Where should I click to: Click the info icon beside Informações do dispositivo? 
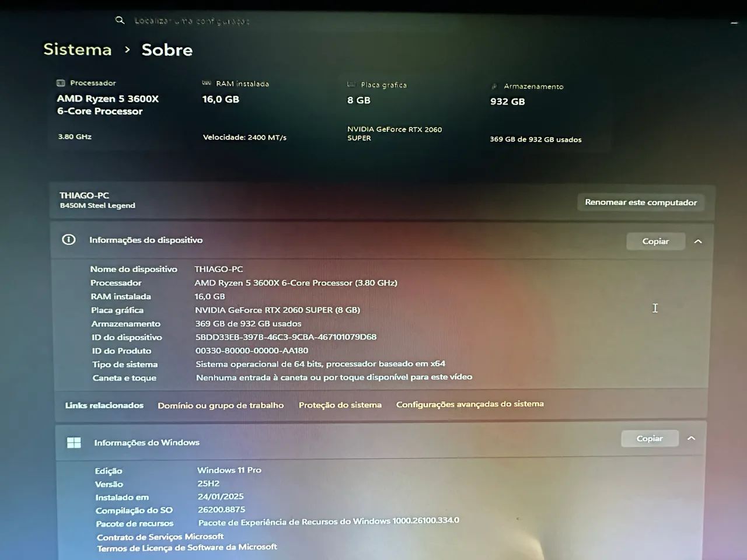(69, 240)
